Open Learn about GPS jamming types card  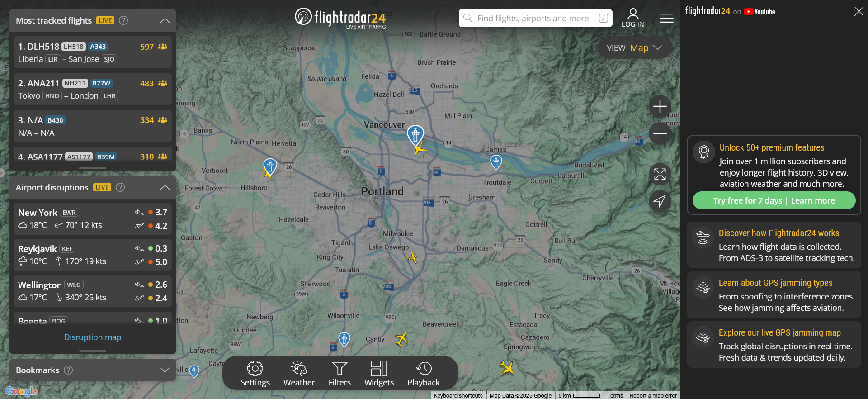774,295
